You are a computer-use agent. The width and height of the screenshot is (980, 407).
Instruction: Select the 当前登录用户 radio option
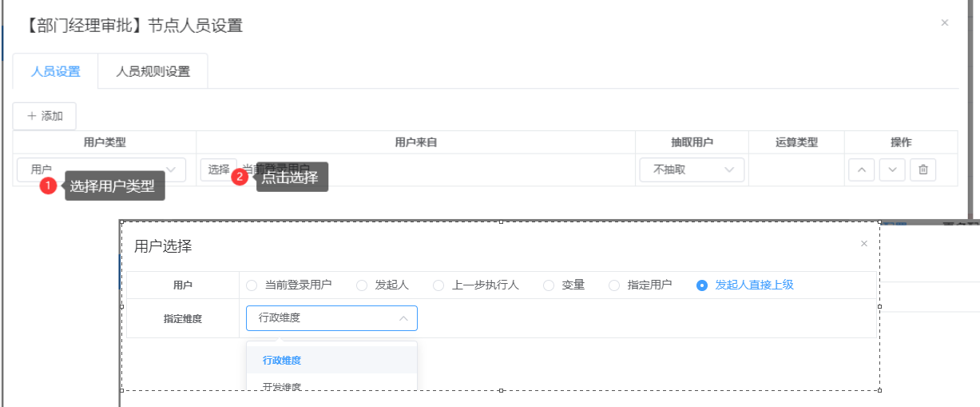click(252, 285)
